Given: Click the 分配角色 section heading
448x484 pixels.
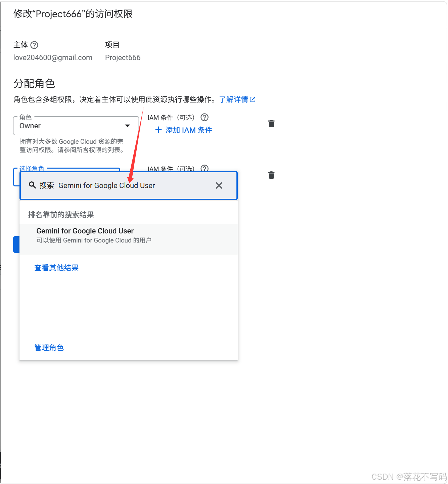Looking at the screenshot, I should tap(34, 83).
